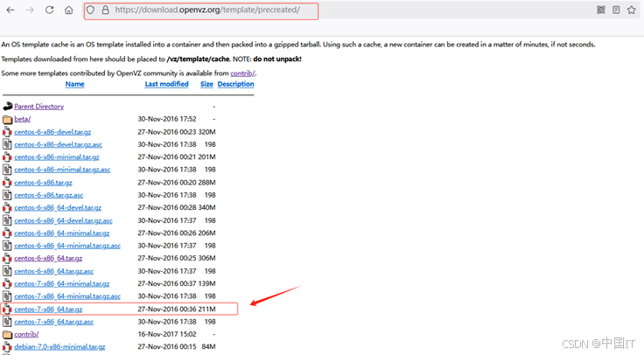Select the '320M' size value

(207, 132)
